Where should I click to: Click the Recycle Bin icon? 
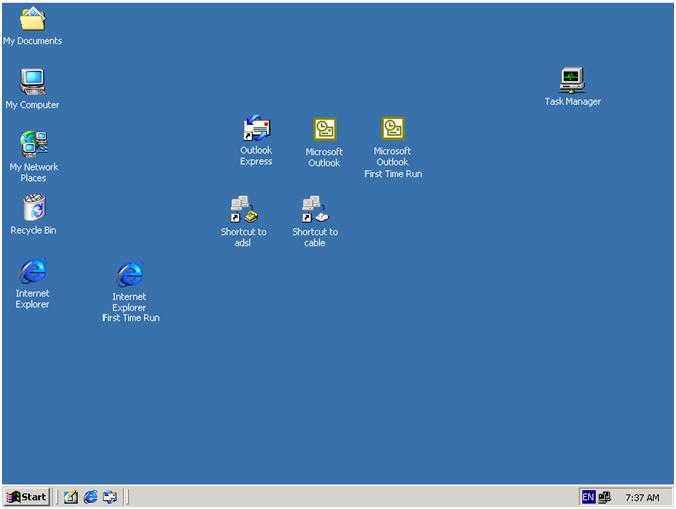pyautogui.click(x=33, y=208)
